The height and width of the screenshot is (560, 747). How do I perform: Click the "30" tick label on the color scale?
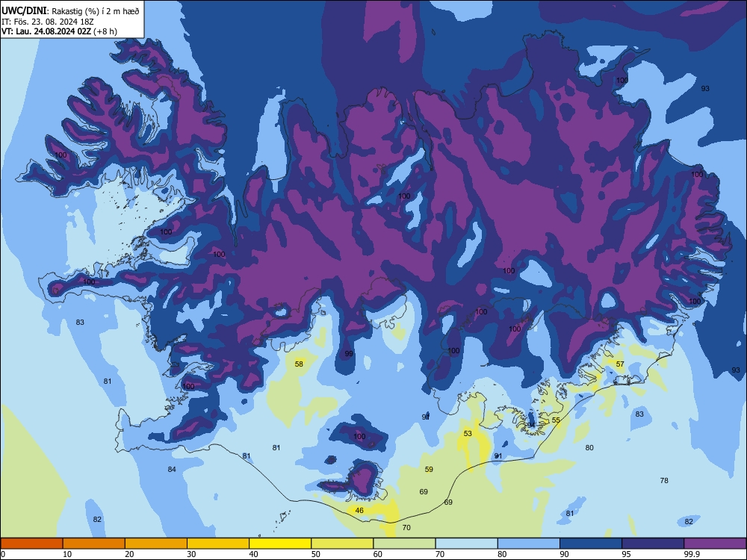191,554
